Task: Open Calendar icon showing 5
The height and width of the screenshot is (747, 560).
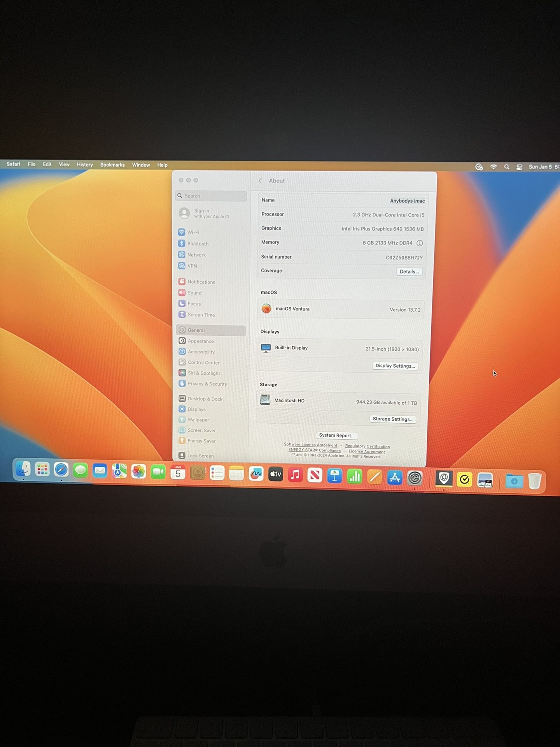Action: 178,472
